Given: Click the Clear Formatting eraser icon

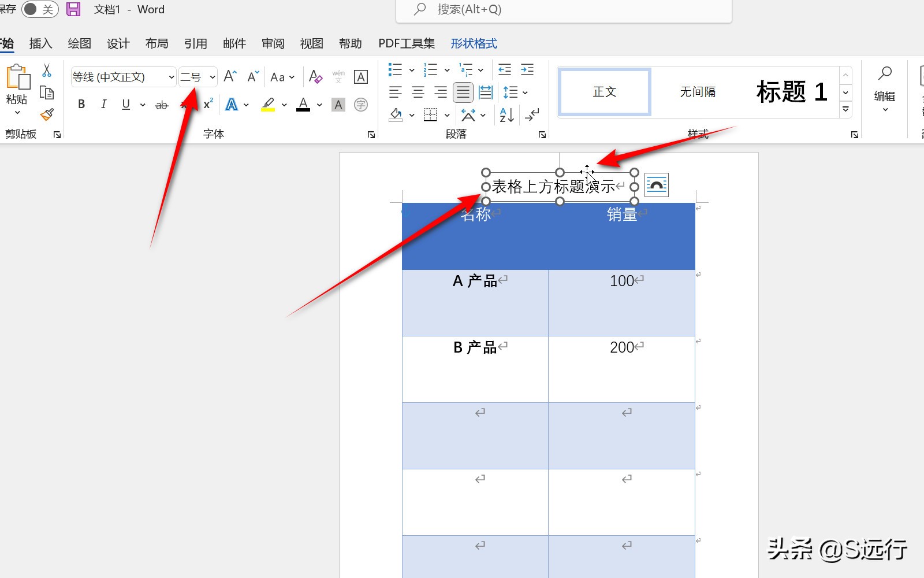Looking at the screenshot, I should click(315, 76).
